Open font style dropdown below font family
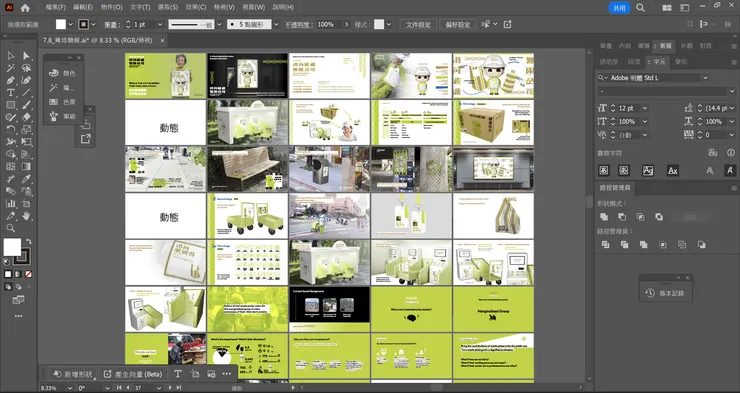This screenshot has height=393, width=740. click(x=732, y=91)
